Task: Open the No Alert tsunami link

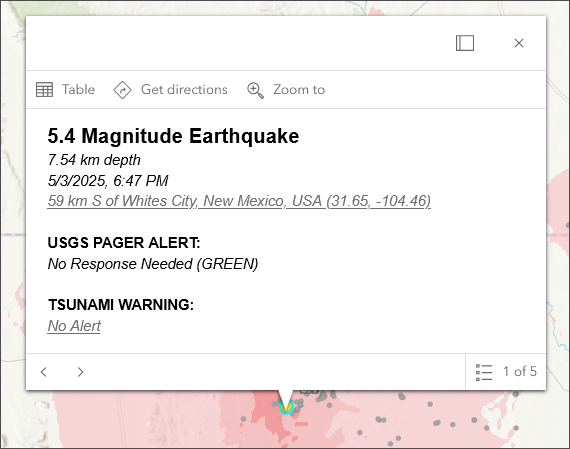Action: pyautogui.click(x=74, y=326)
